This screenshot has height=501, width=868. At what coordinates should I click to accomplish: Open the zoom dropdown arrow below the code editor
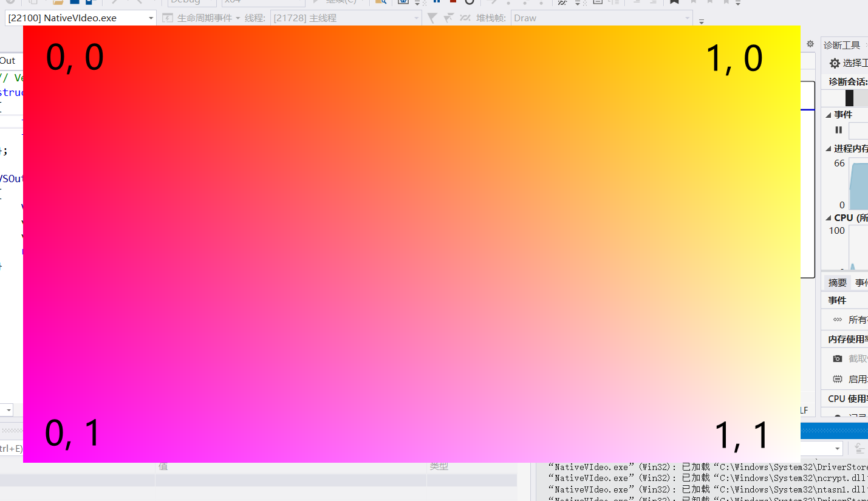click(x=9, y=410)
